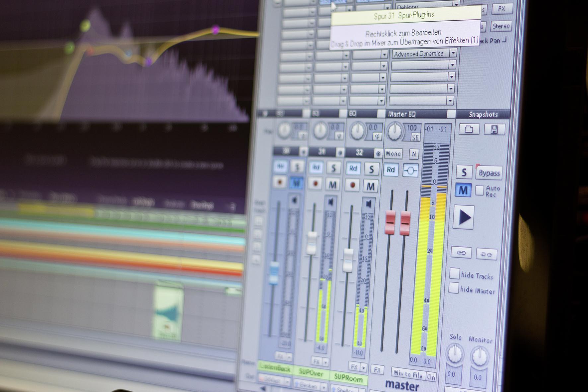Click the speaker monitor icon on track 32
This screenshot has height=392, width=588.
click(x=368, y=203)
